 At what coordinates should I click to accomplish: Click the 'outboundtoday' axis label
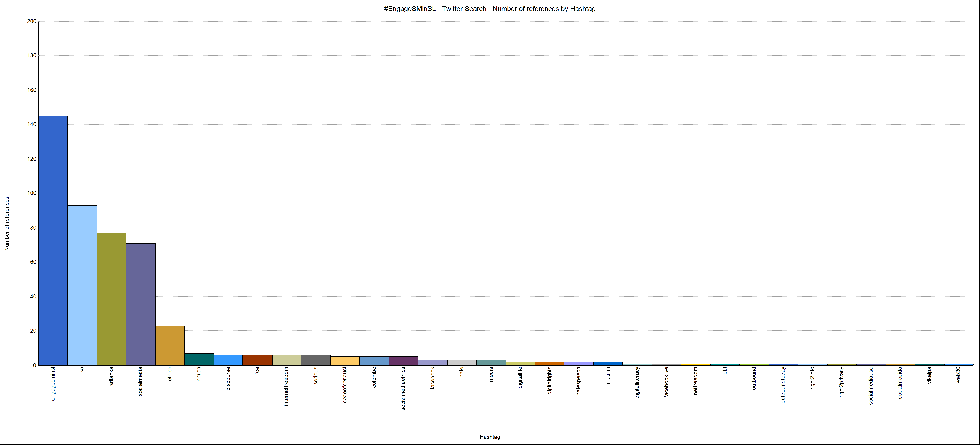(x=783, y=385)
